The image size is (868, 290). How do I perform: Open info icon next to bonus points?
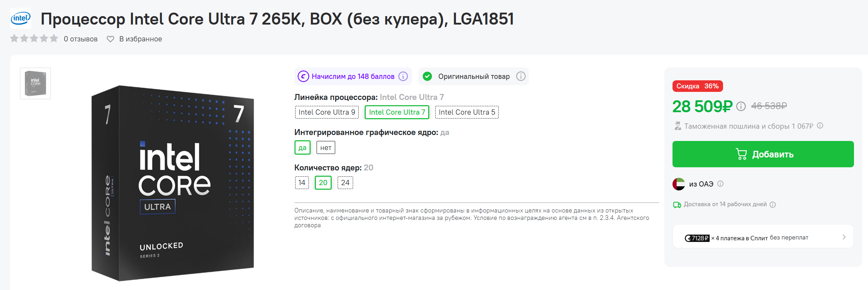tap(403, 76)
